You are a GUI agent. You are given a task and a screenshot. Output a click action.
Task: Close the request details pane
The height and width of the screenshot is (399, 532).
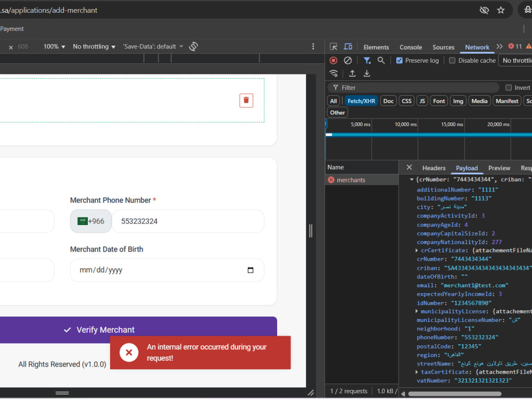pos(409,167)
